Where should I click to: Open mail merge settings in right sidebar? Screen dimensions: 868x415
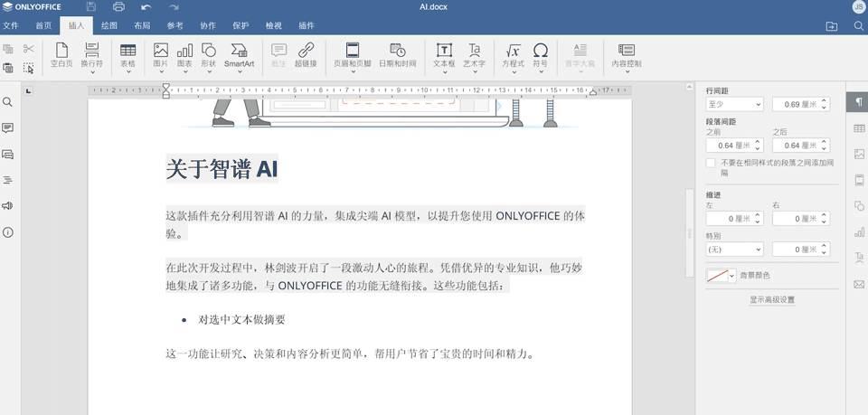click(859, 285)
